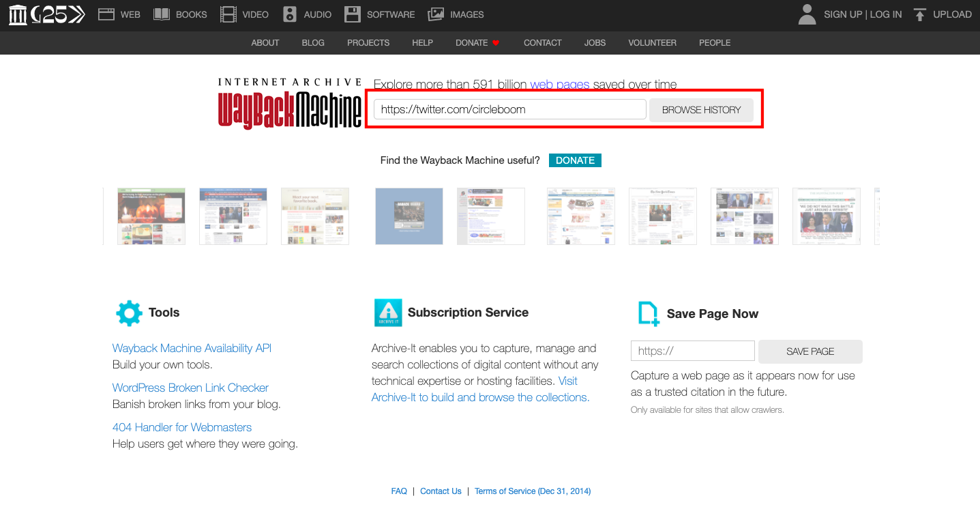Open WEB in the top navigation
980x507 pixels.
(130, 14)
